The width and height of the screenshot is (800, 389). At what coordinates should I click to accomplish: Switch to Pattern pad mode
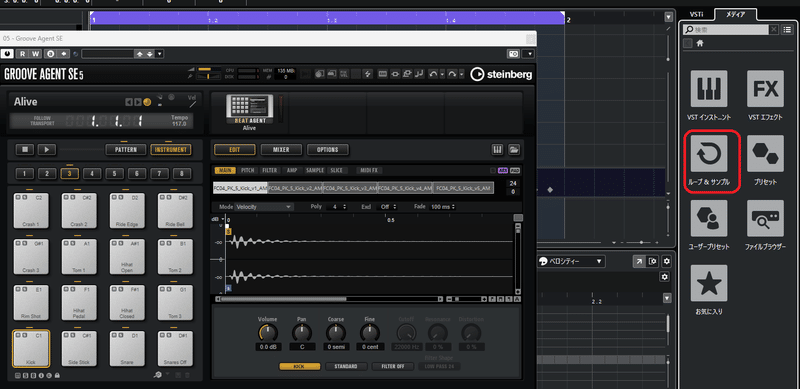tap(126, 150)
